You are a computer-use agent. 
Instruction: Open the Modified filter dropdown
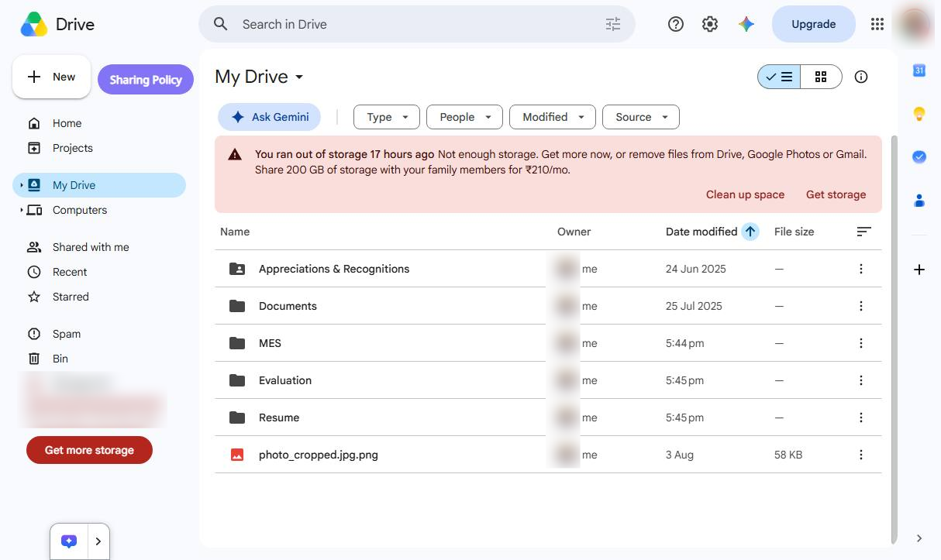[553, 117]
